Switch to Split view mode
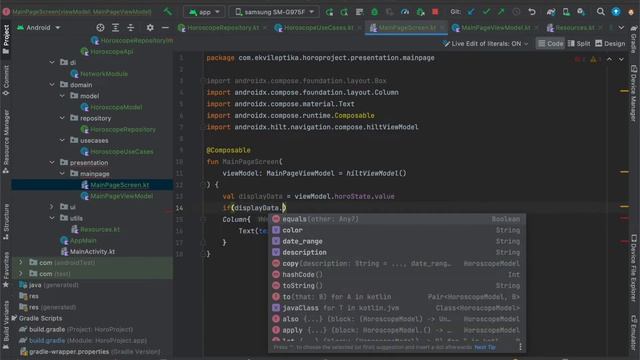The width and height of the screenshot is (640, 360). (579, 43)
